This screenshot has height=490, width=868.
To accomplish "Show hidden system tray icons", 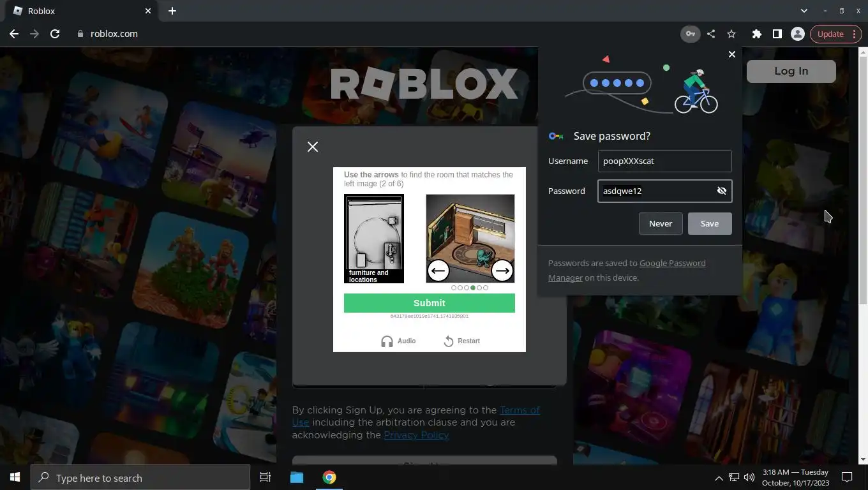I will [719, 477].
